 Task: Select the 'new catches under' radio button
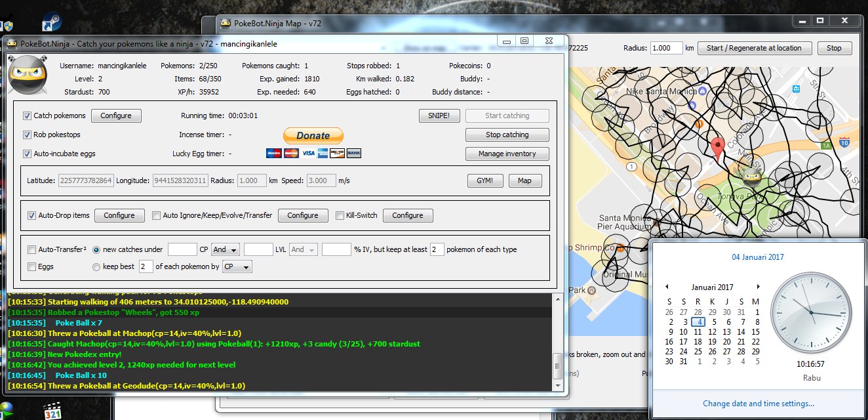pyautogui.click(x=96, y=249)
